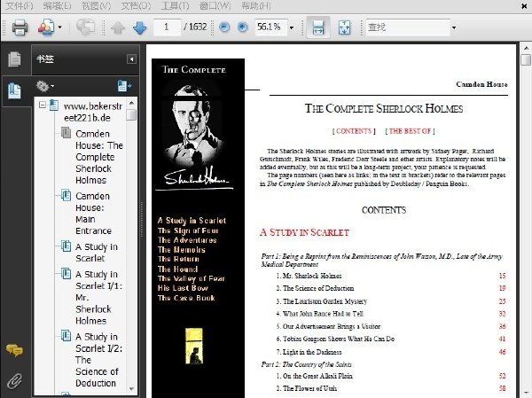Click sidebar link A Study in Scarlet
This screenshot has height=398, width=532.
tap(192, 221)
